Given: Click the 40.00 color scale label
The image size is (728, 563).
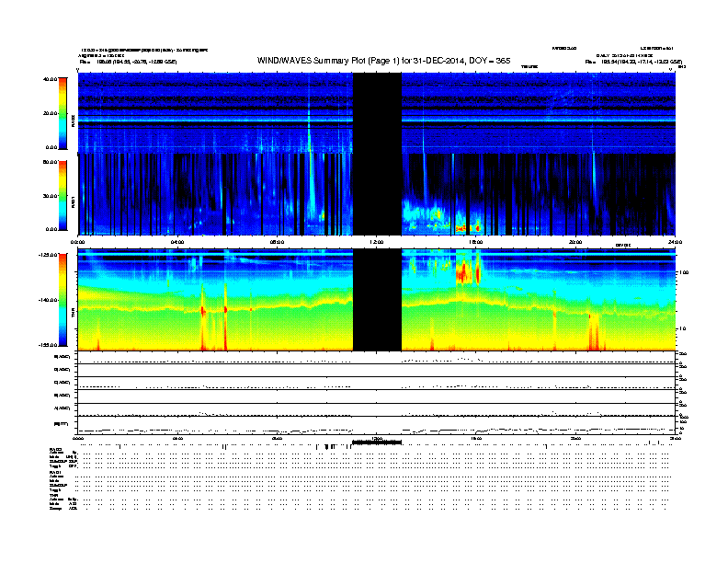Looking at the screenshot, I should (50, 79).
